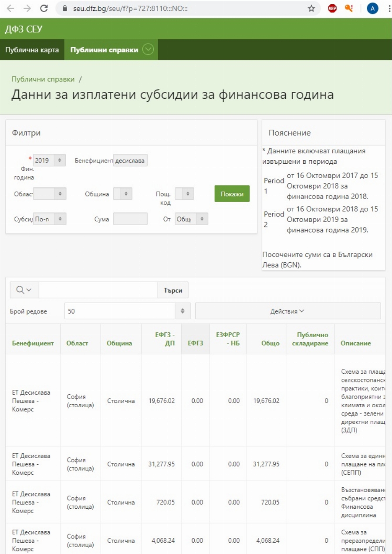The image size is (392, 554).
Task: Reload the page with refresh icon
Action: [44, 8]
